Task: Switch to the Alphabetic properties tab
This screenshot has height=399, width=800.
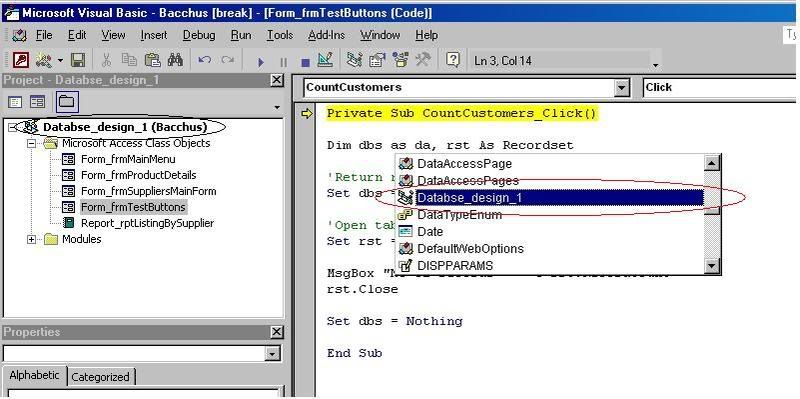Action: click(34, 376)
